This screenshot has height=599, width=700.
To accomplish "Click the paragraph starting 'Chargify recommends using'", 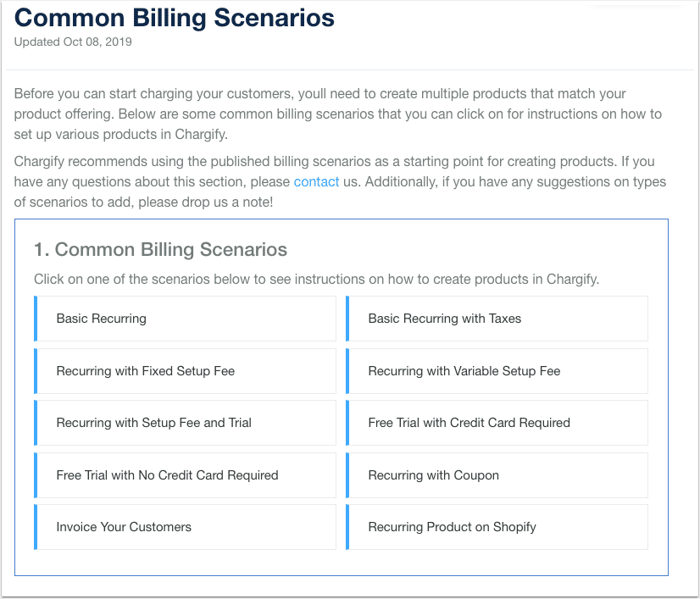I will click(x=339, y=181).
